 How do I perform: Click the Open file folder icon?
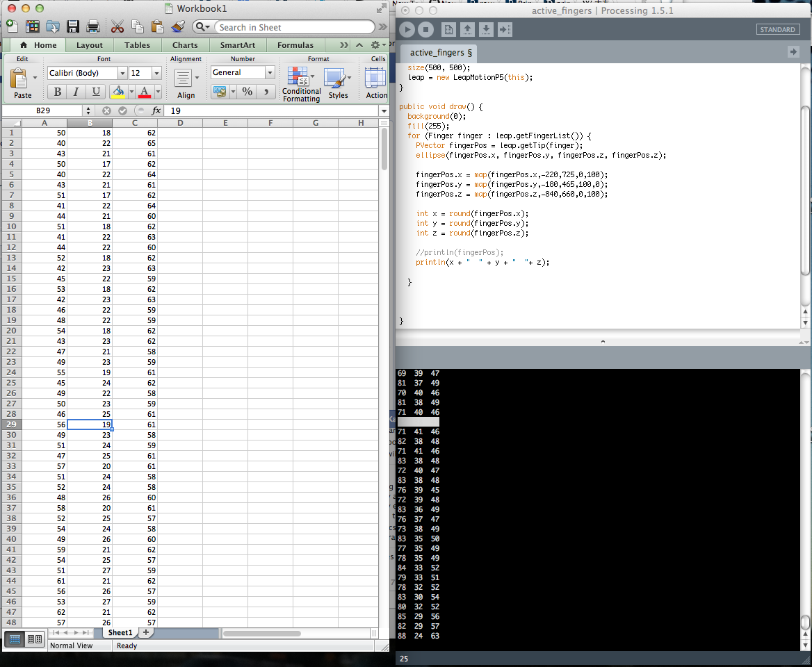coord(52,26)
